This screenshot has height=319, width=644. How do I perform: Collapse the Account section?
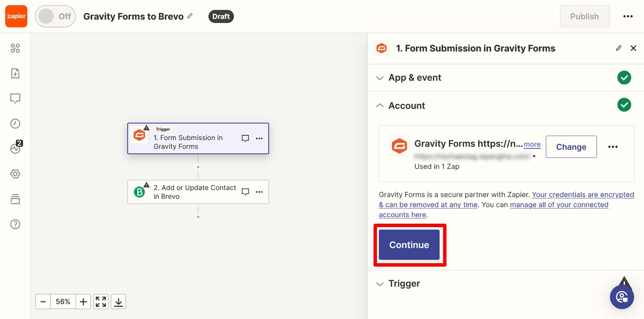(x=506, y=106)
